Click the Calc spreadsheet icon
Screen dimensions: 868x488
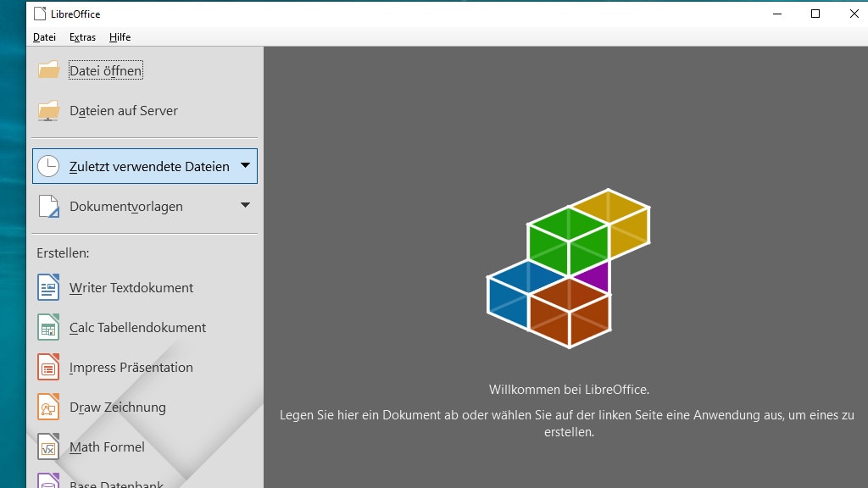coord(48,327)
